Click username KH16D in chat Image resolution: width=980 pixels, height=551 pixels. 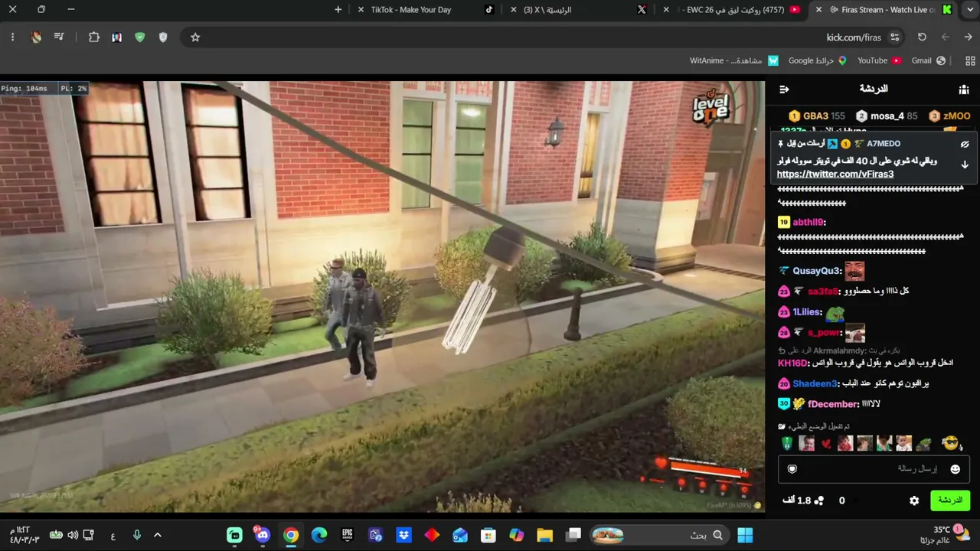(x=792, y=363)
